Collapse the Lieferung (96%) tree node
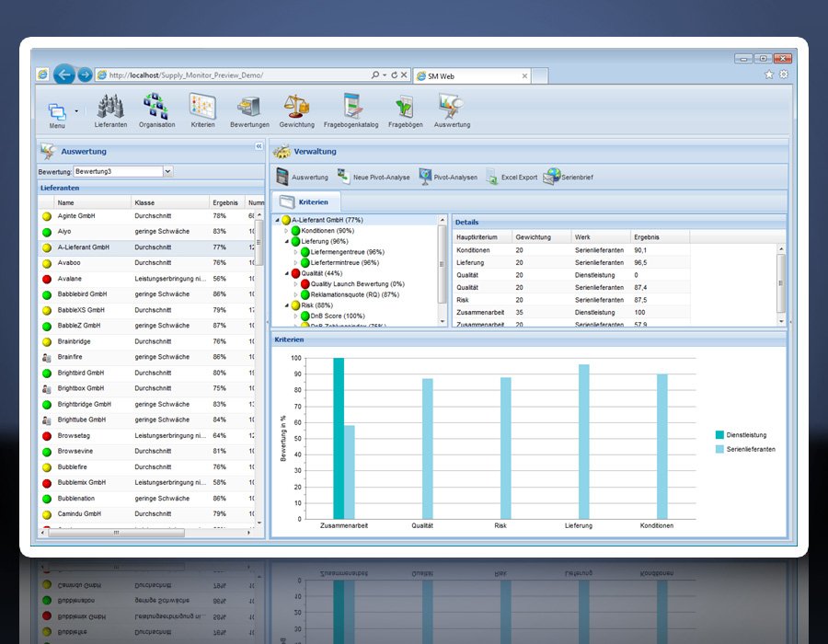The height and width of the screenshot is (644, 828). 287,241
